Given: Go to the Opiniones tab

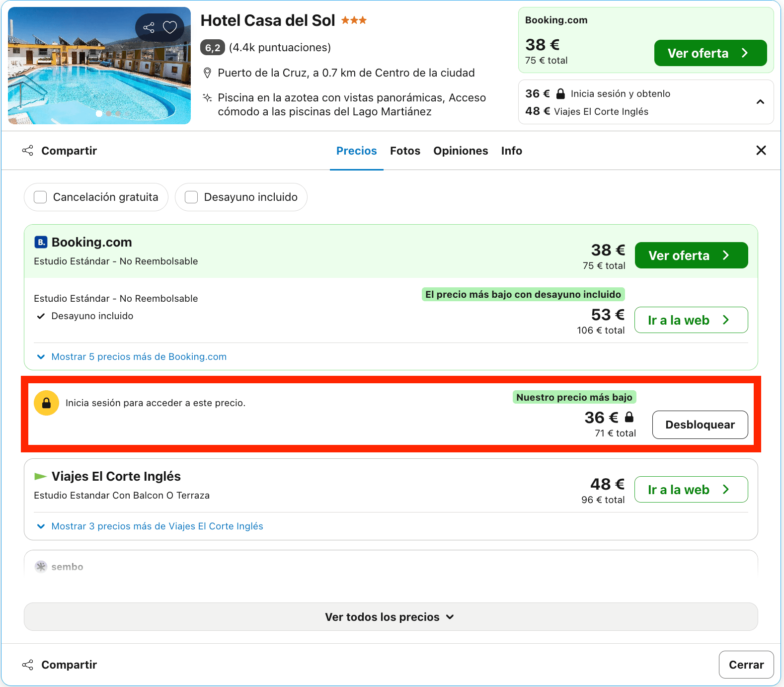Looking at the screenshot, I should (461, 151).
